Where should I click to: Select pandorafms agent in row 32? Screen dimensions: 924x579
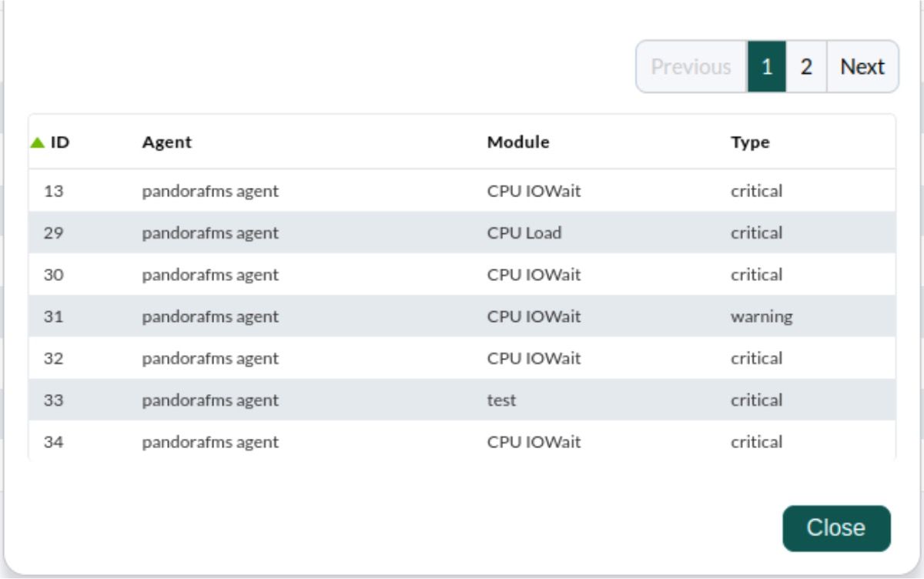coord(210,358)
